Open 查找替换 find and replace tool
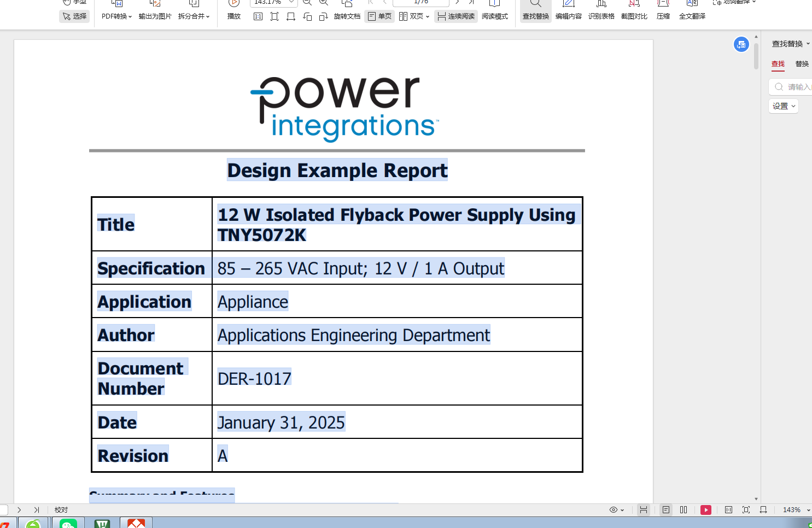The width and height of the screenshot is (812, 528). tap(536, 12)
